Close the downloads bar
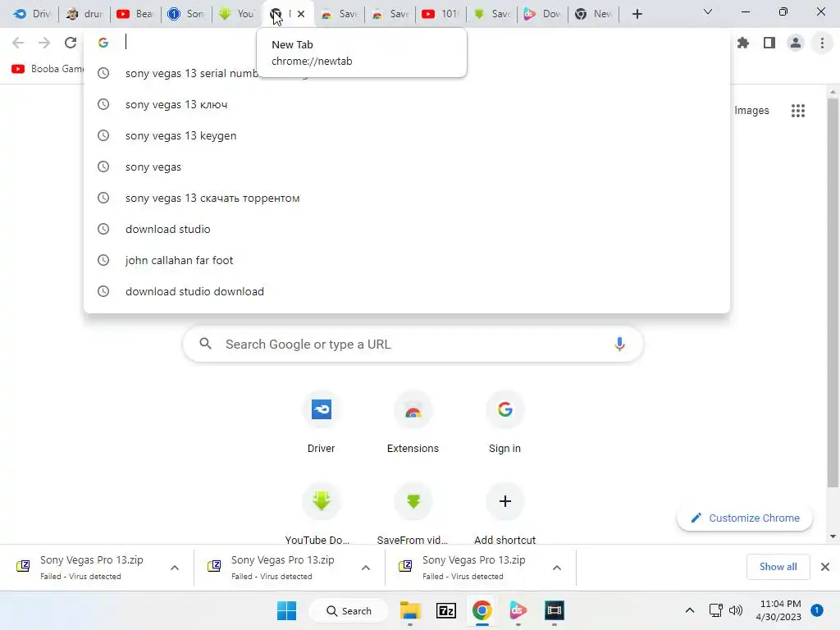Screen dimensions: 840x630 point(825,567)
